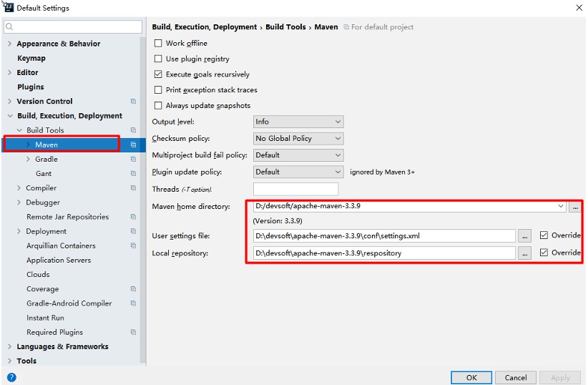Image resolution: width=588 pixels, height=385 pixels.
Task: Click project-level icon beside Arquillian Containers
Action: pos(133,245)
